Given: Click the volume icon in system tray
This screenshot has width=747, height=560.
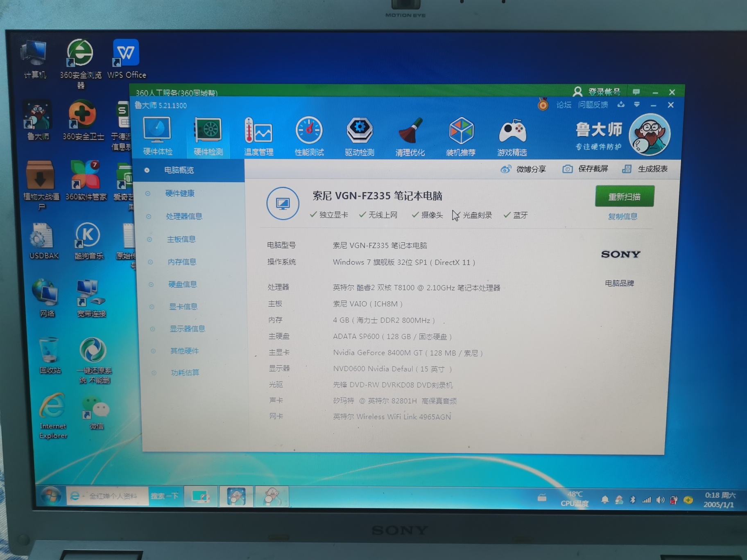Looking at the screenshot, I should [x=660, y=500].
